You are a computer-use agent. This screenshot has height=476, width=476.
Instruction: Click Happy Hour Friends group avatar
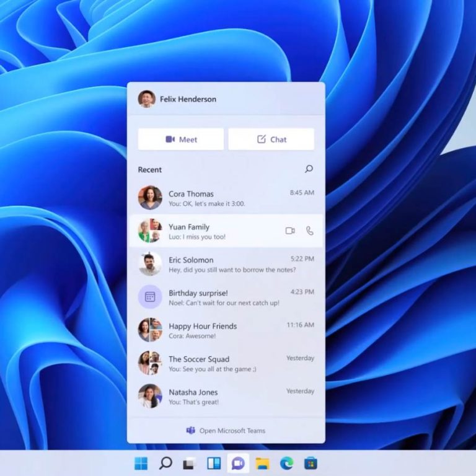(x=150, y=330)
